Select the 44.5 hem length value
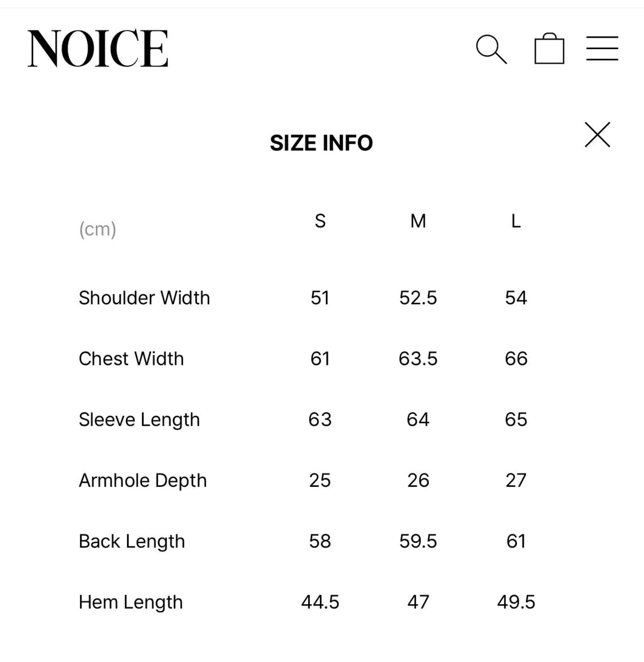The image size is (644, 662). [x=320, y=602]
